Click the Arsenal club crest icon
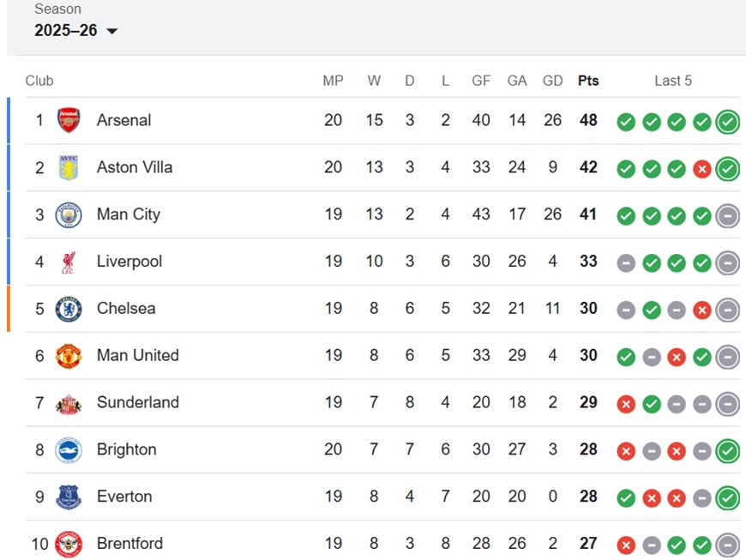This screenshot has height=560, width=746. (69, 120)
